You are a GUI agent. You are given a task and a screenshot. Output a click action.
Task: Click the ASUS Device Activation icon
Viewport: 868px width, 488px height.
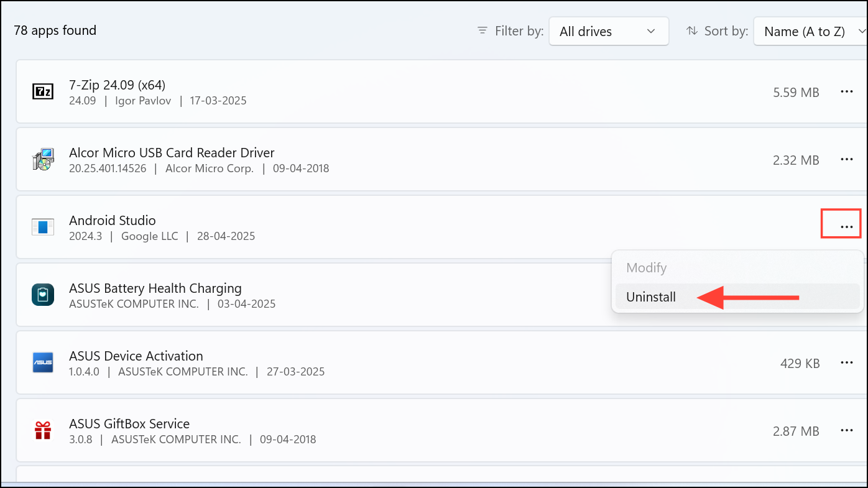(43, 362)
